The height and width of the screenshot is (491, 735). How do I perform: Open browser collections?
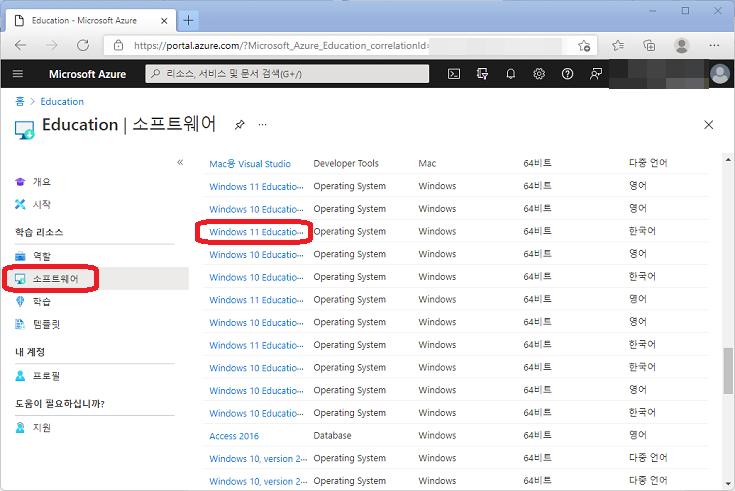click(649, 45)
